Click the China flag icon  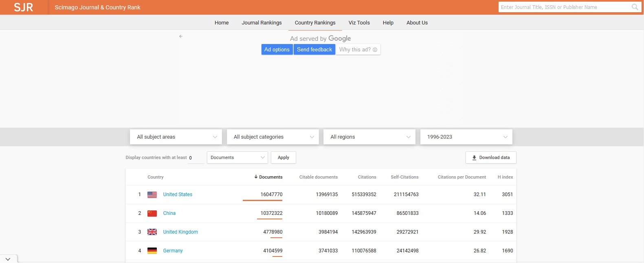coord(152,214)
